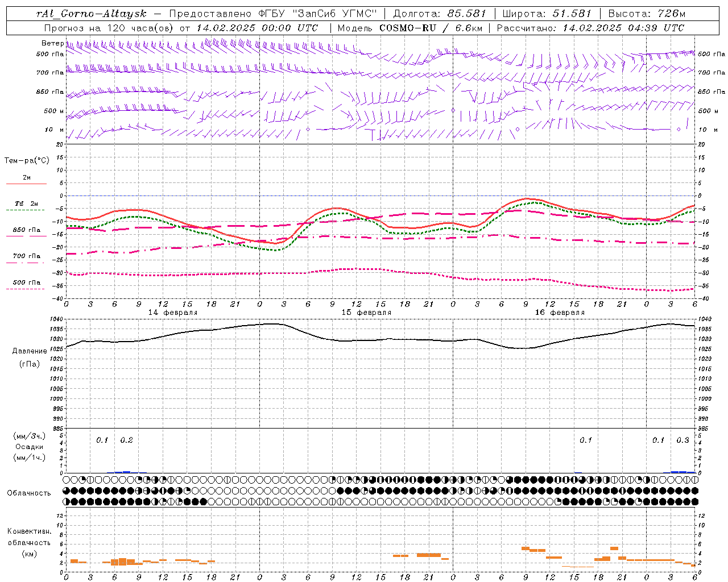Click the line sample under 2м legend
This screenshot has height=582, width=728.
26,184
